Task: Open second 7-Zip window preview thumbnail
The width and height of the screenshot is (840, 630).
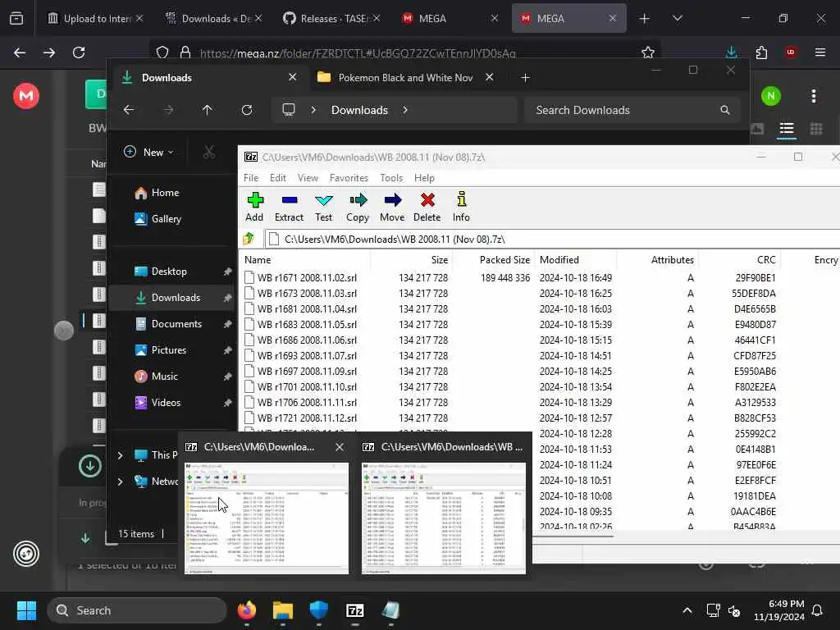Action: pos(444,518)
